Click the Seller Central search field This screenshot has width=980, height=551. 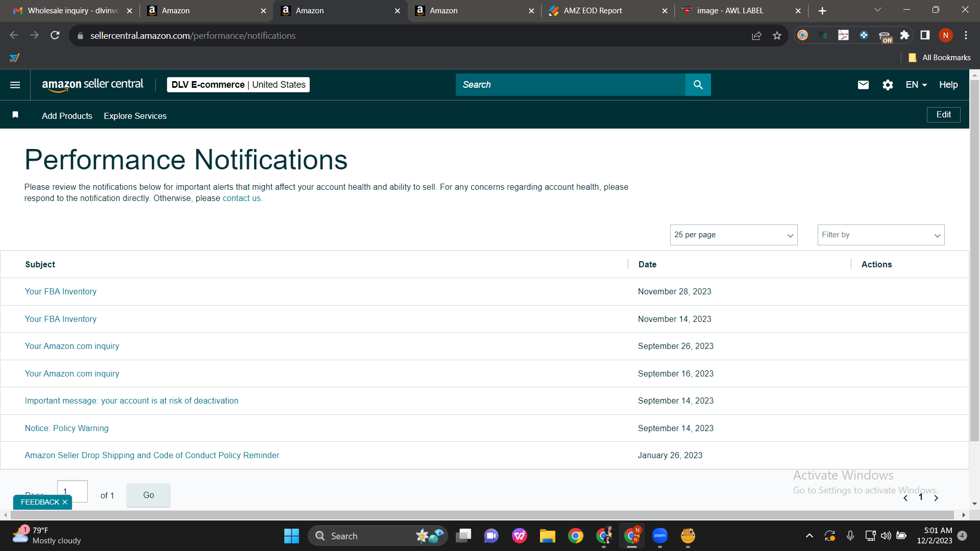pos(571,85)
